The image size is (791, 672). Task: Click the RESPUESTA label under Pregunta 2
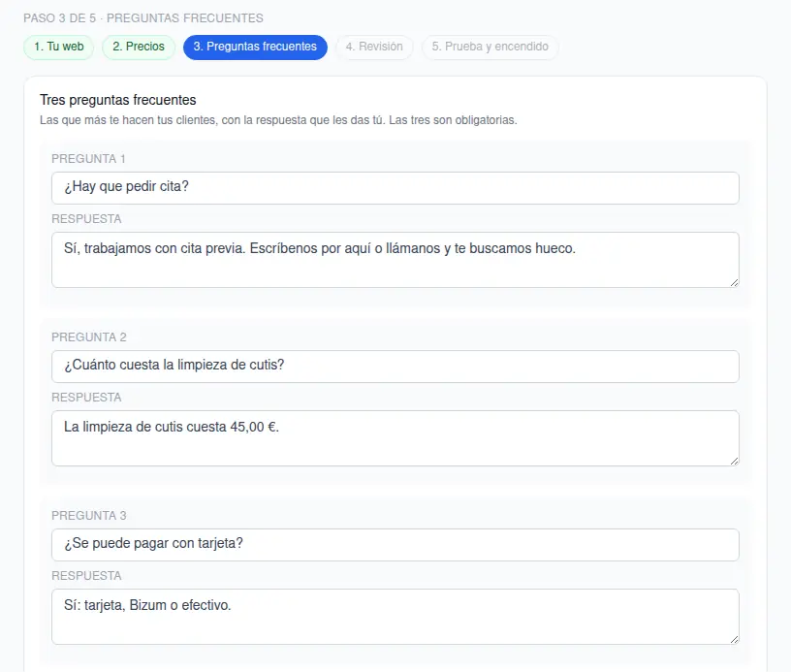click(86, 398)
